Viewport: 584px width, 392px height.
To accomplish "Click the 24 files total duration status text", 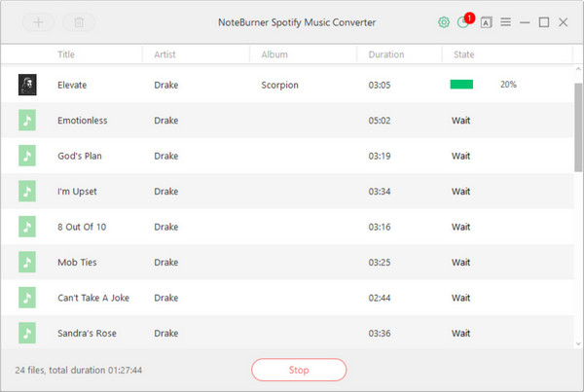I will click(78, 370).
